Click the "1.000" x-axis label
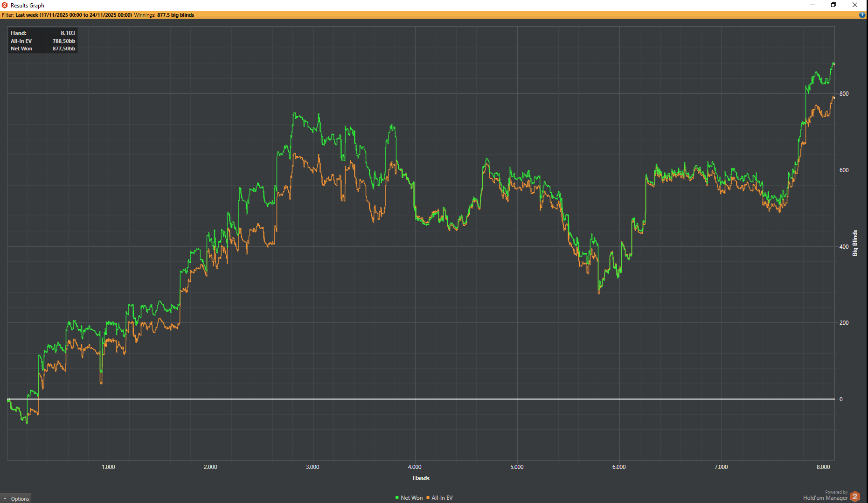 click(108, 467)
